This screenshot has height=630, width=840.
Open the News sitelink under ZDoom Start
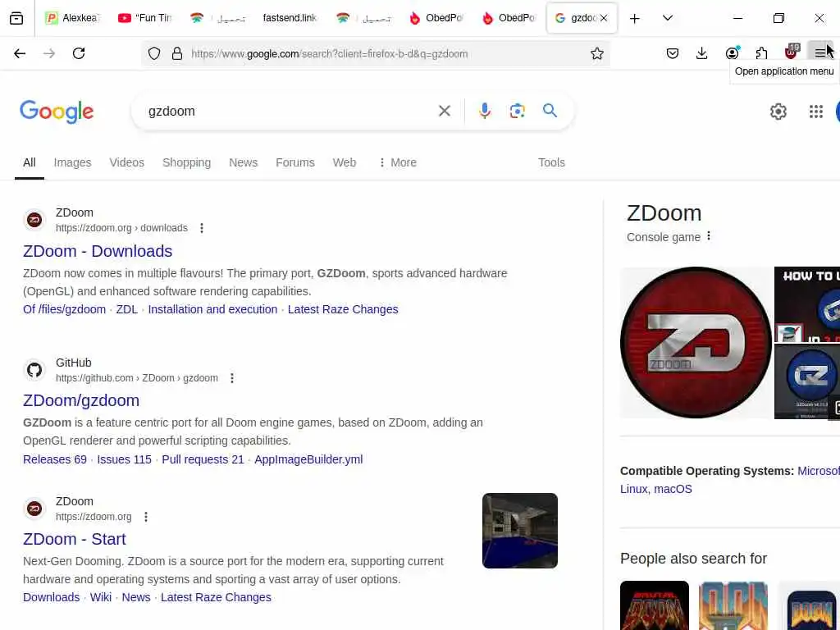(136, 597)
